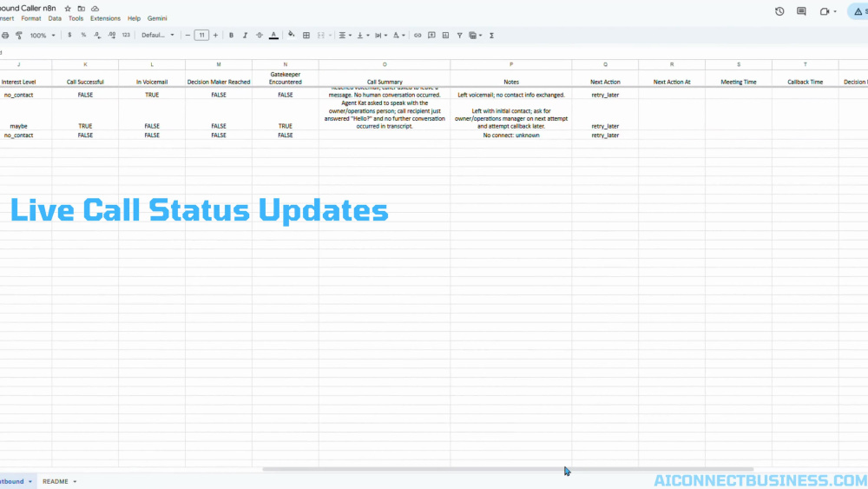Image resolution: width=868 pixels, height=489 pixels.
Task: Open the Gemini menu
Action: coord(157,18)
